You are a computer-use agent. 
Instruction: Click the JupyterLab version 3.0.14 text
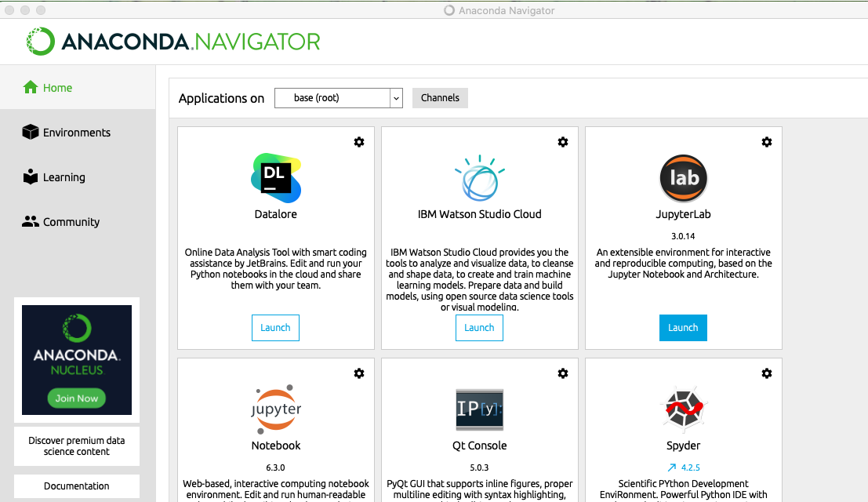pyautogui.click(x=682, y=236)
